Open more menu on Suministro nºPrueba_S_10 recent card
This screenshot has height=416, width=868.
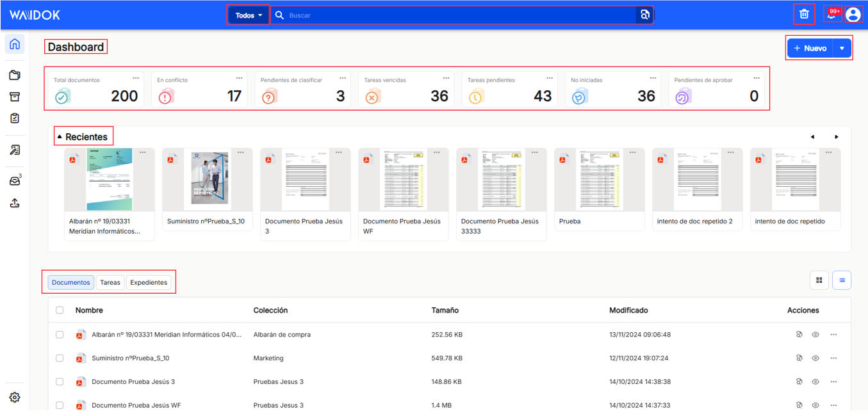[241, 152]
